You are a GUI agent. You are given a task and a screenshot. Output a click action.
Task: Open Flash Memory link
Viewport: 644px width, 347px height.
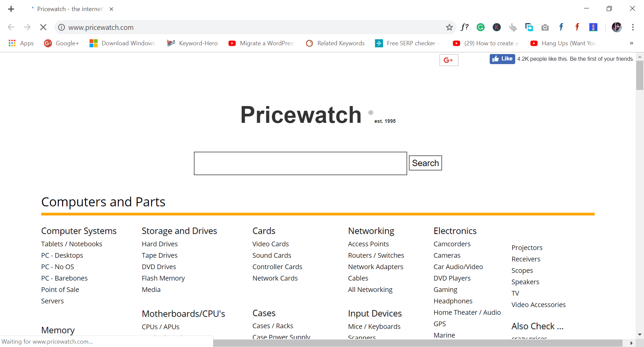coord(163,278)
